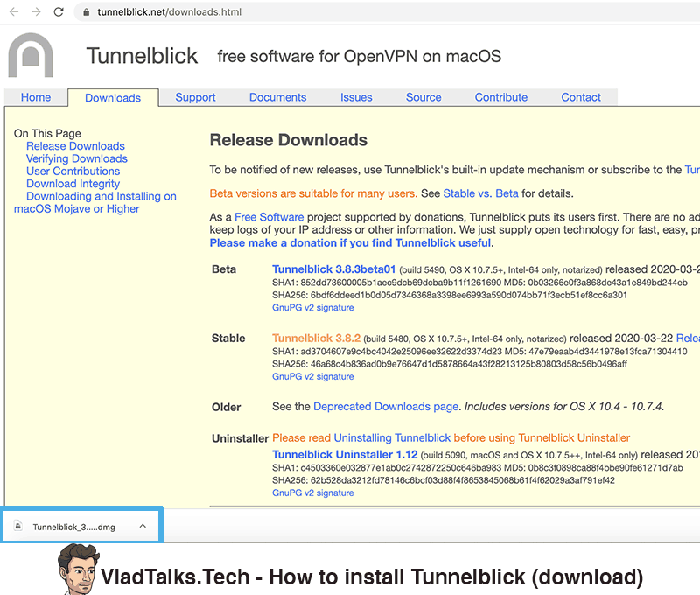Click the 'Stable' row label
The image size is (700, 595).
pos(228,339)
